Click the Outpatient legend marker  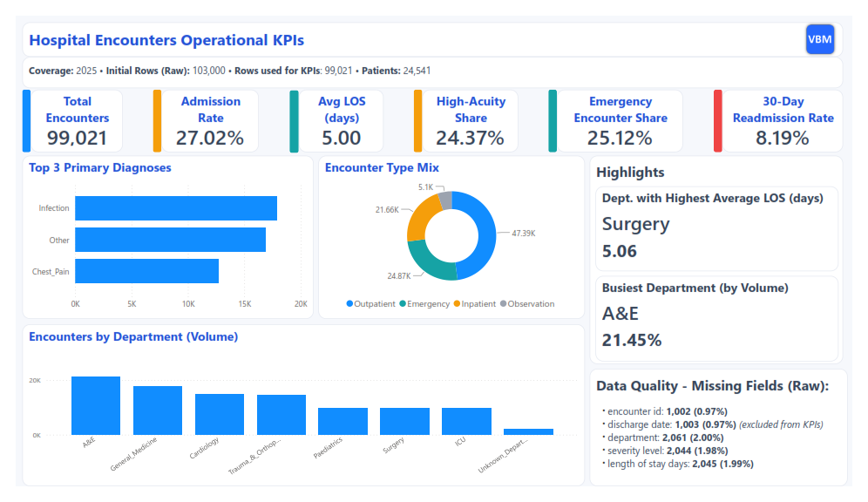pos(349,304)
